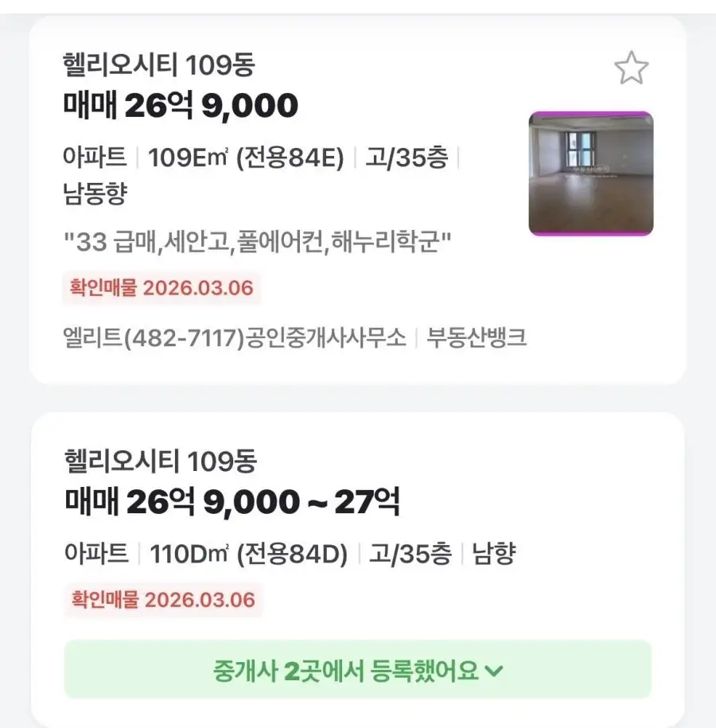Star the 109E㎡ Helio City listing as favorite
Screen dimensions: 716x728
(x=631, y=69)
